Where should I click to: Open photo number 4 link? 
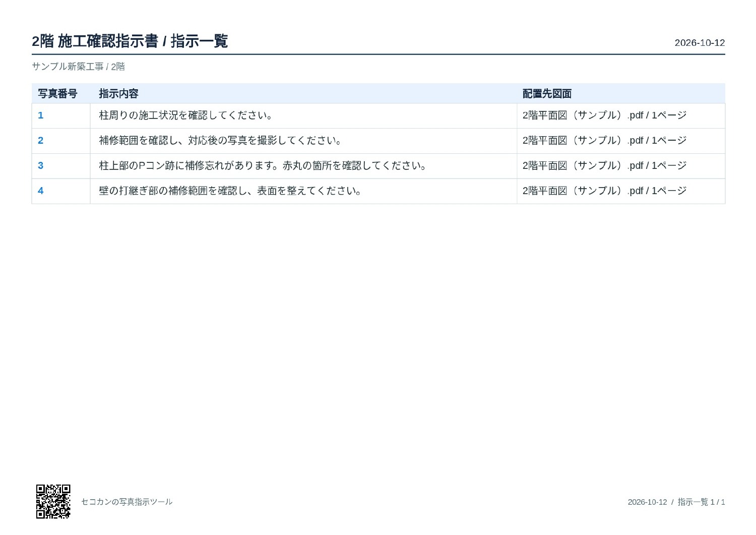[x=41, y=191]
